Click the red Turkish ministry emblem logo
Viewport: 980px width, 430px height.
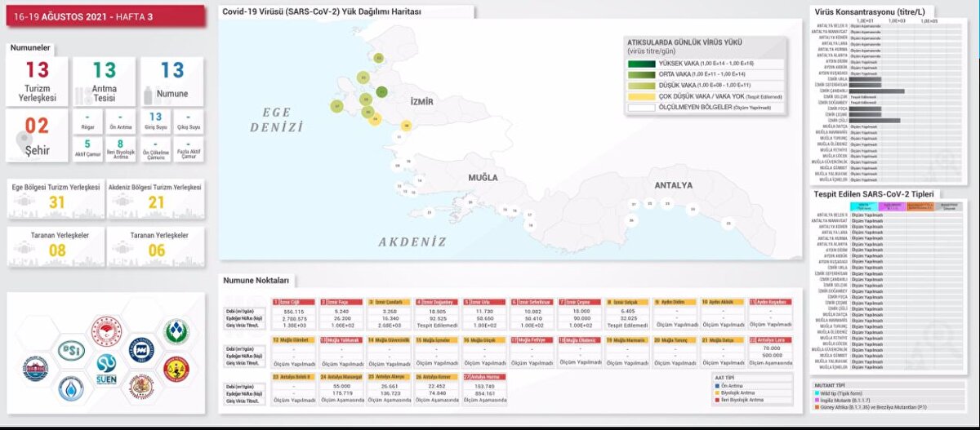[106, 330]
